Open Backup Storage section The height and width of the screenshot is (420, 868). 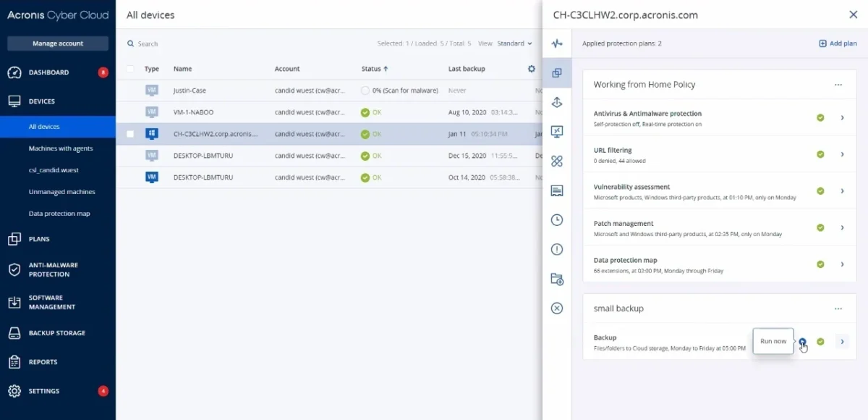tap(58, 333)
